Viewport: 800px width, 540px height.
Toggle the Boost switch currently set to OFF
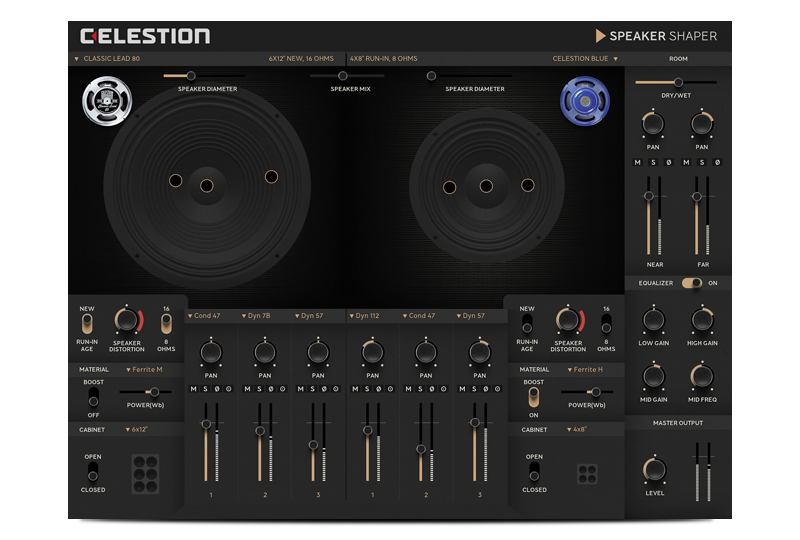[93, 397]
